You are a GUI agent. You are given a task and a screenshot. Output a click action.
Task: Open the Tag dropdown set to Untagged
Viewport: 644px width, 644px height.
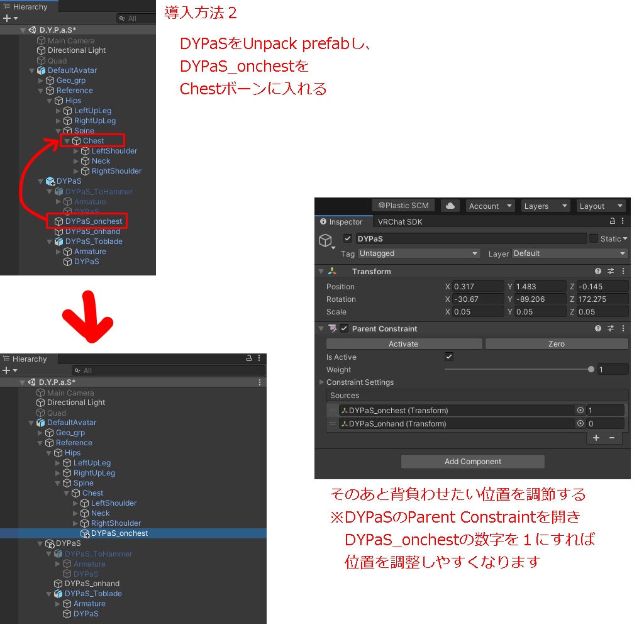pyautogui.click(x=419, y=253)
